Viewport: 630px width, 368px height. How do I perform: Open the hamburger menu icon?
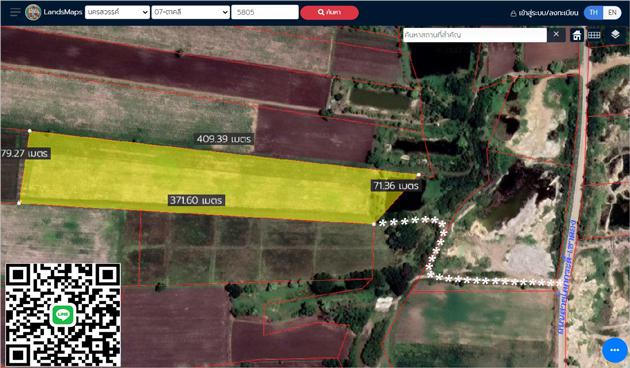click(15, 12)
